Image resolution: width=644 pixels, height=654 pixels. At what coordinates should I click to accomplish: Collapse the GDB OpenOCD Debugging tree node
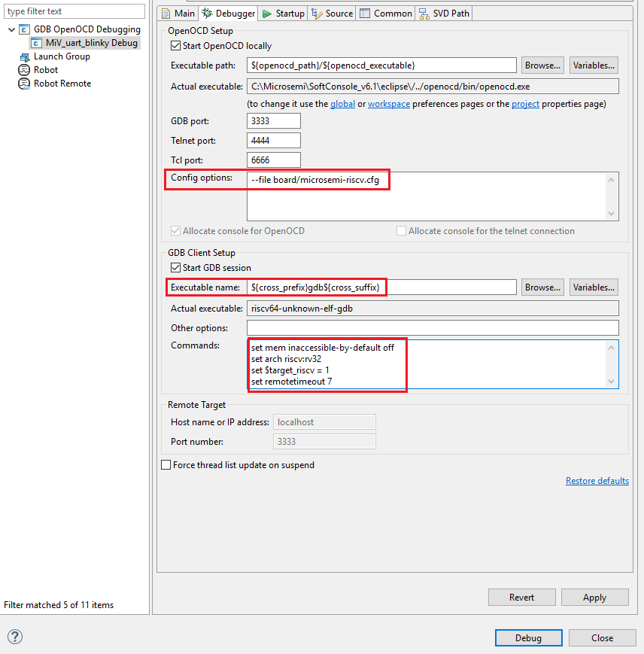point(11,29)
